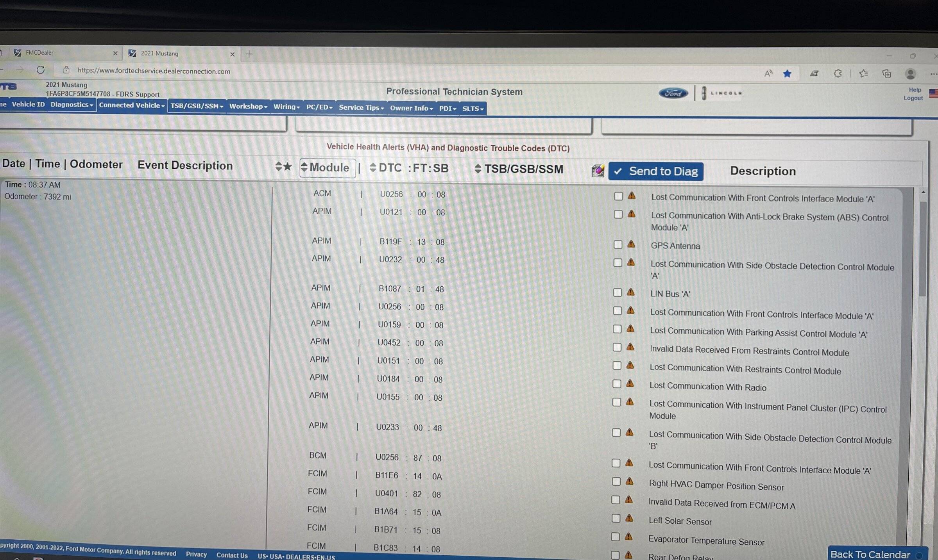
Task: Tick the LIN Bus 'A' checkbox
Action: [618, 292]
